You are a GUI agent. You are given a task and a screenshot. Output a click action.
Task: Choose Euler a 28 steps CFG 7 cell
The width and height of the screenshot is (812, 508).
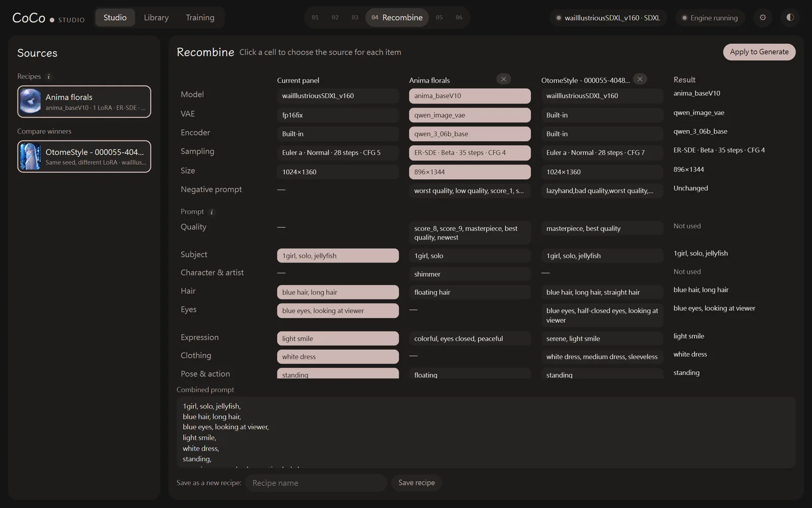point(602,153)
